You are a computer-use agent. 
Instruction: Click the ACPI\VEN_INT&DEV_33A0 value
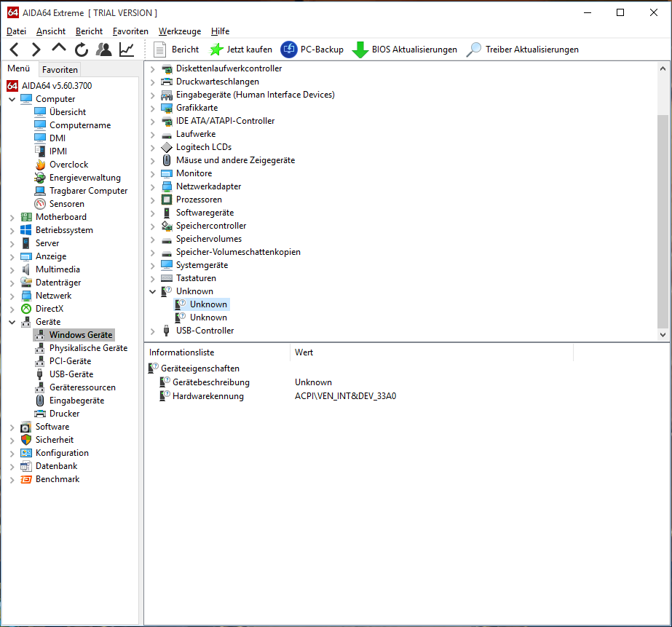[x=345, y=396]
